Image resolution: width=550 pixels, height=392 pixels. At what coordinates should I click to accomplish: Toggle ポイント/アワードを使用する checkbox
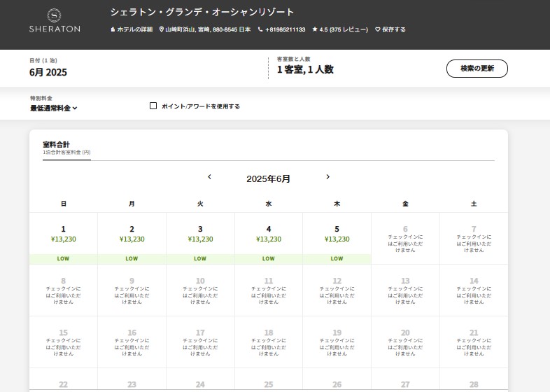pos(153,106)
